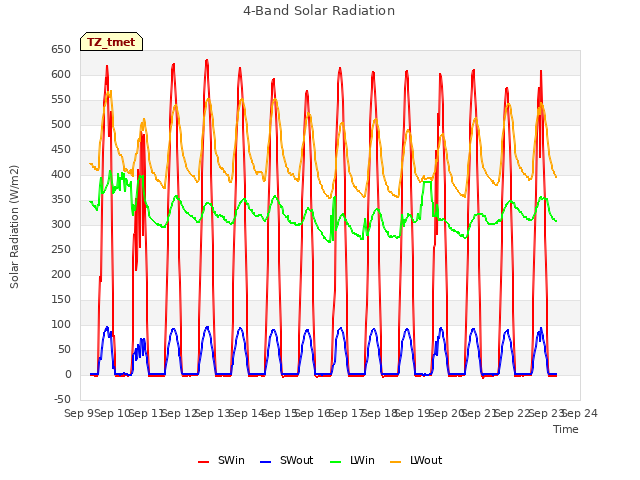
Task: Click the Solar Radiation (W/m2) axis label
Action: (x=14, y=227)
